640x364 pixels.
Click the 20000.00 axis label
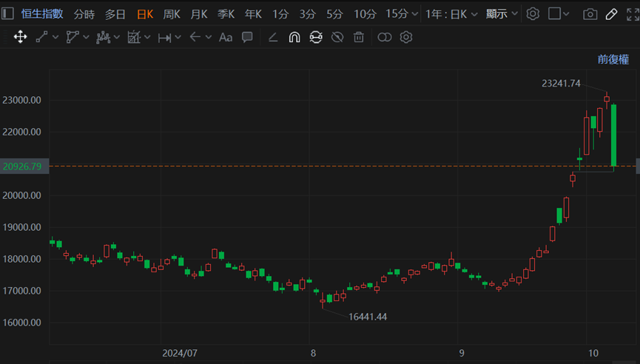21,195
